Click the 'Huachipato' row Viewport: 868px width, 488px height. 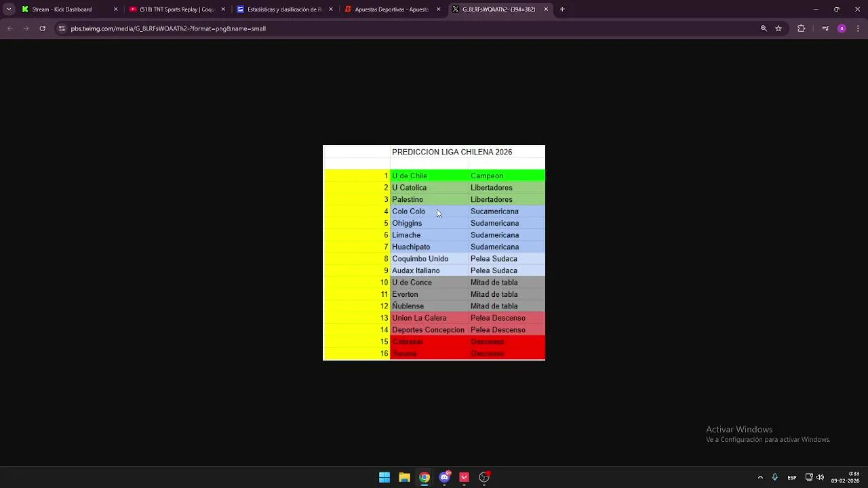point(434,247)
